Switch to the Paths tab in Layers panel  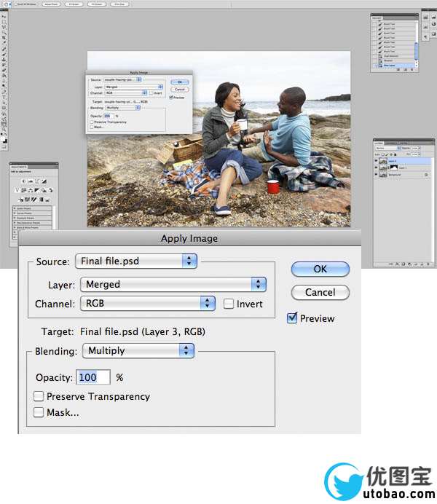pos(404,143)
